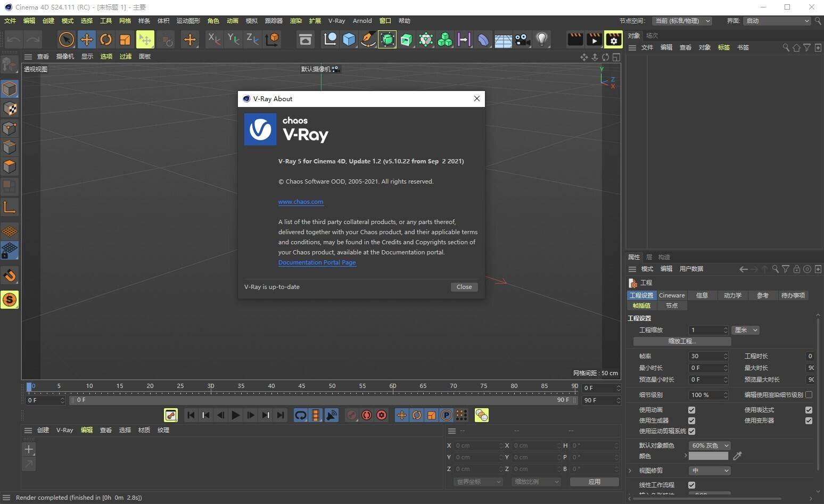Click the 颜色 color swatch

[708, 456]
